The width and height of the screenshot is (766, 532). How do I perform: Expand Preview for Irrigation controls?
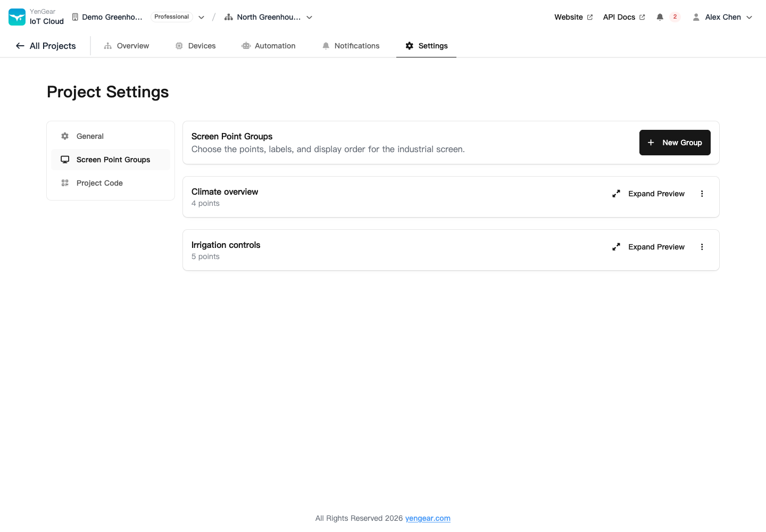648,247
